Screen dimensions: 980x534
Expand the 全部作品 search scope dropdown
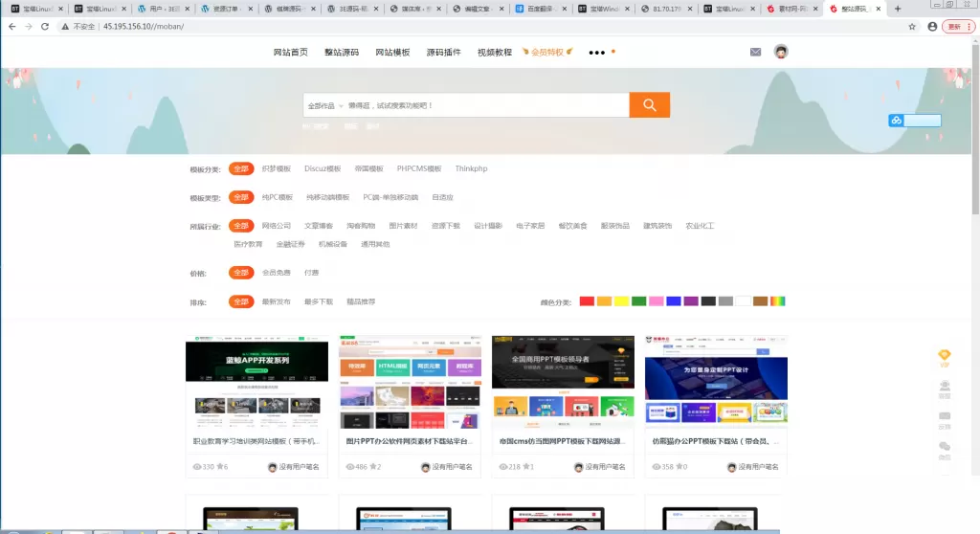click(x=325, y=105)
